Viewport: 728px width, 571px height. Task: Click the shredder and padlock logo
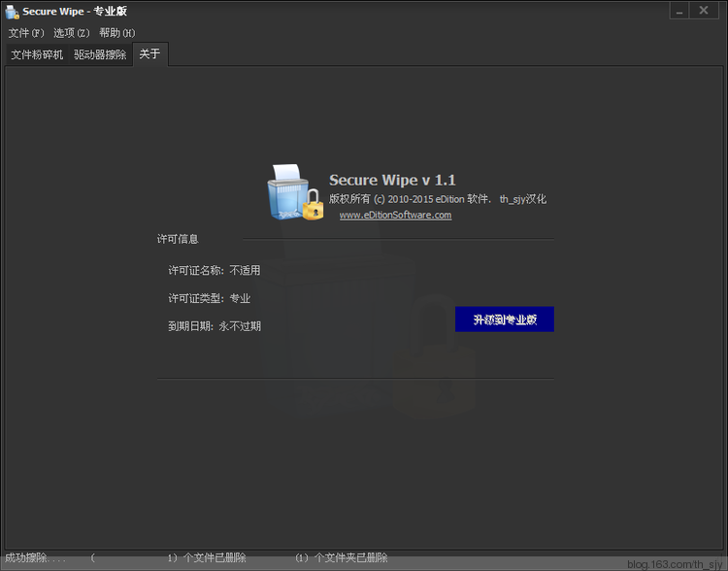[x=295, y=192]
